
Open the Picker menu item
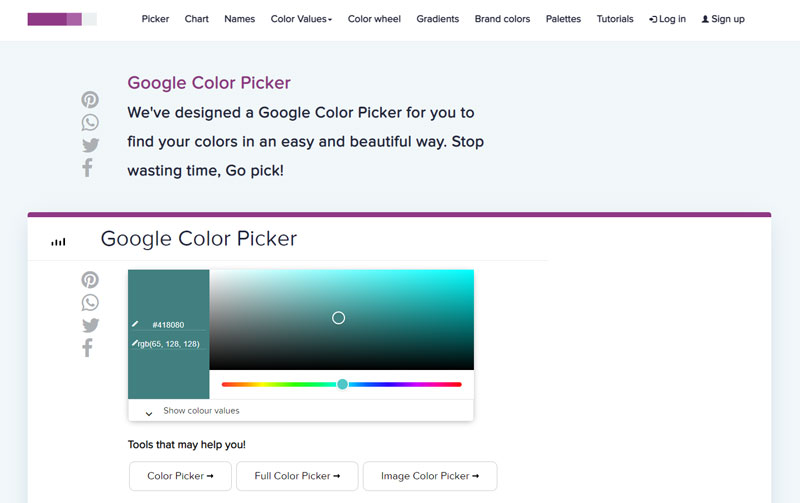pos(155,19)
